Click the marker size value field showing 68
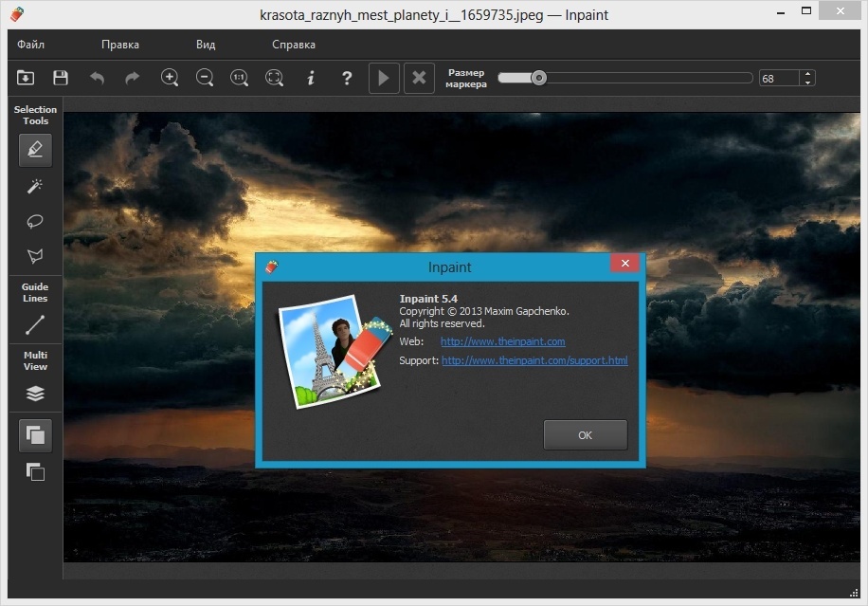This screenshot has height=606, width=868. pyautogui.click(x=779, y=78)
